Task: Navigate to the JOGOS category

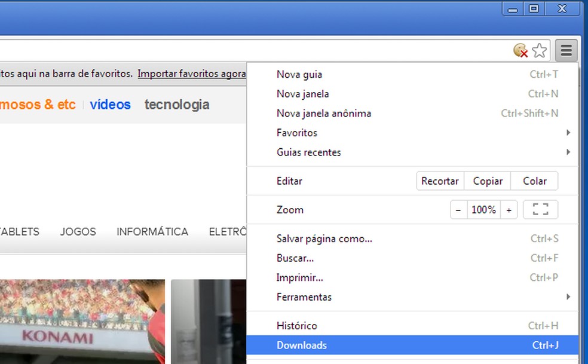Action: click(78, 231)
